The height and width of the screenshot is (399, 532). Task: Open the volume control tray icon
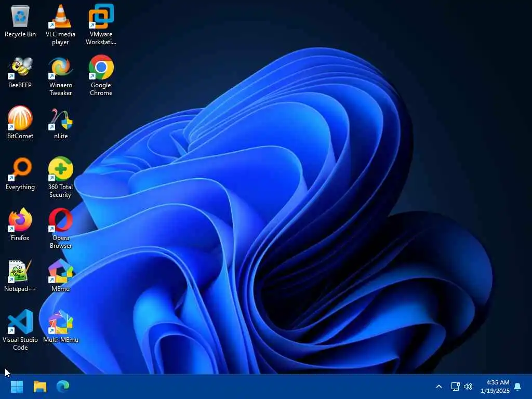click(468, 387)
